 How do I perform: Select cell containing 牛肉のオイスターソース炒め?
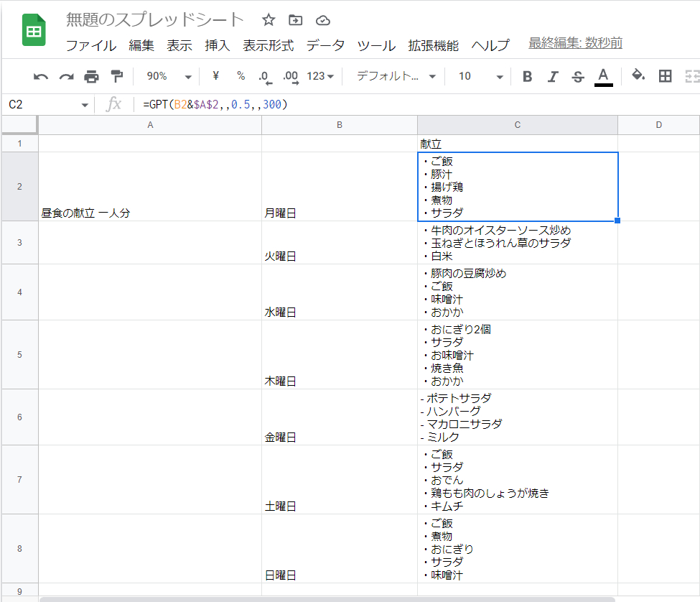[x=518, y=243]
